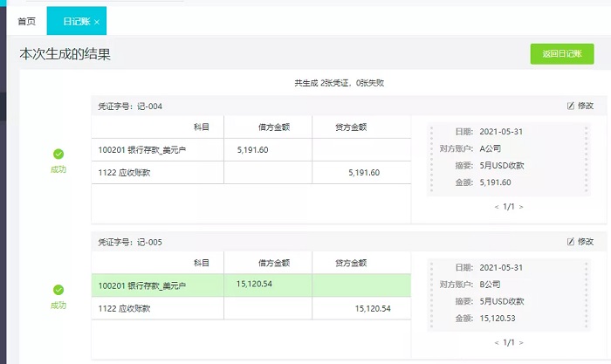Click the 借方金额 column header in 记-005
Image resolution: width=611 pixels, height=364 pixels.
point(273,263)
